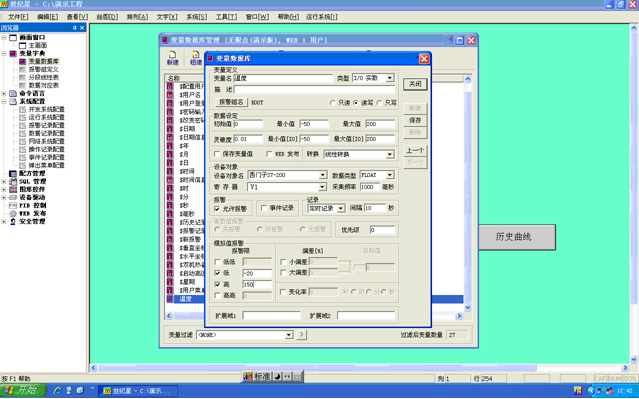Click the 变量名 input field
Viewport: 639px width, 399px height.
click(x=283, y=78)
